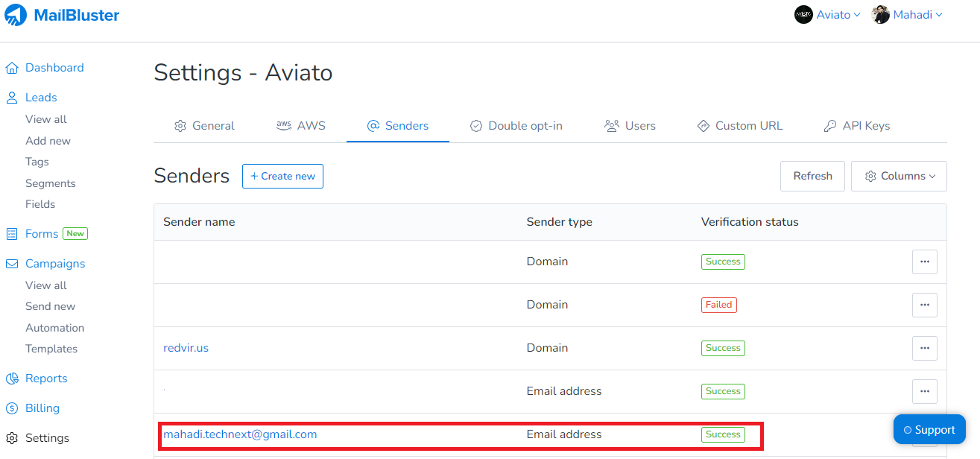
Task: Open actions menu for redvir.us row
Action: pyautogui.click(x=925, y=348)
